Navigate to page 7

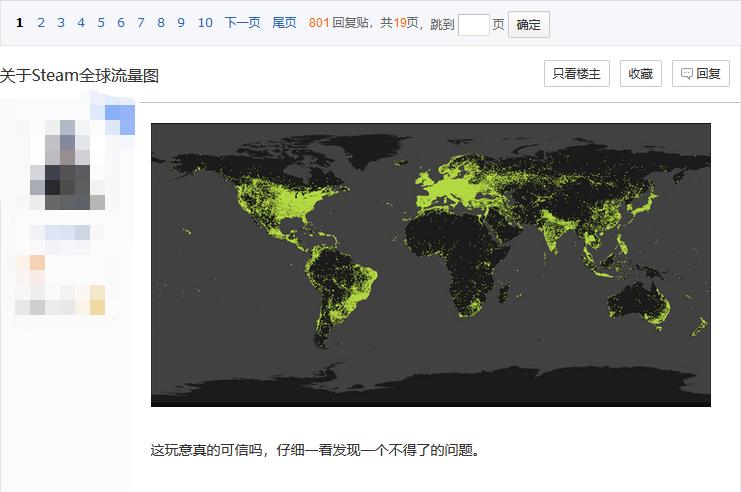[x=141, y=23]
